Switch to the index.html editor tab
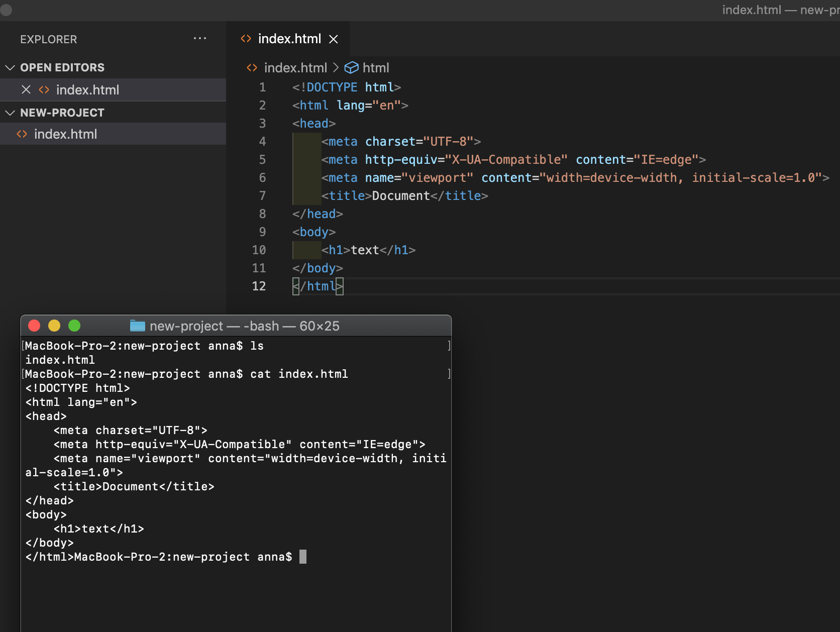 click(x=289, y=39)
